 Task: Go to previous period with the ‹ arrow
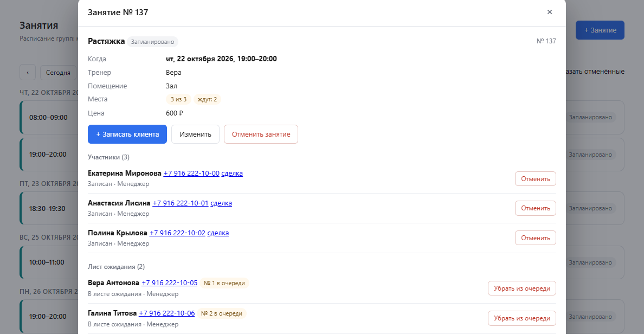[28, 72]
